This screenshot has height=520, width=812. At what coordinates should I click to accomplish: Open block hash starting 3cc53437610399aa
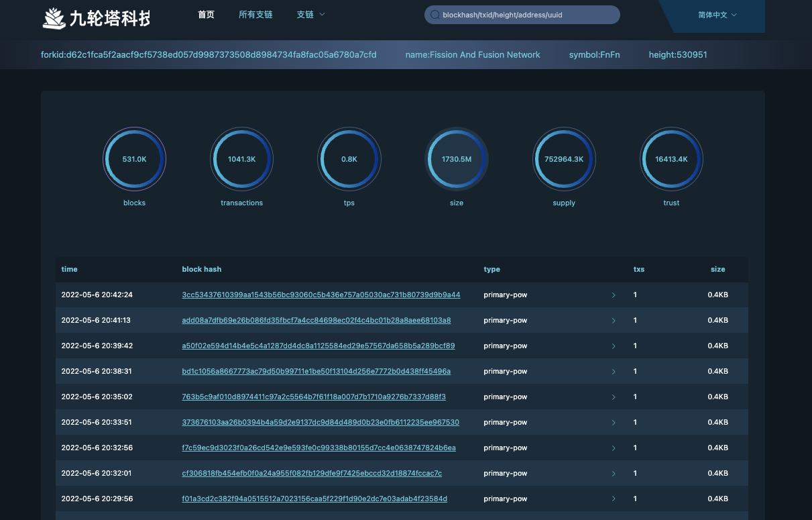click(x=321, y=295)
